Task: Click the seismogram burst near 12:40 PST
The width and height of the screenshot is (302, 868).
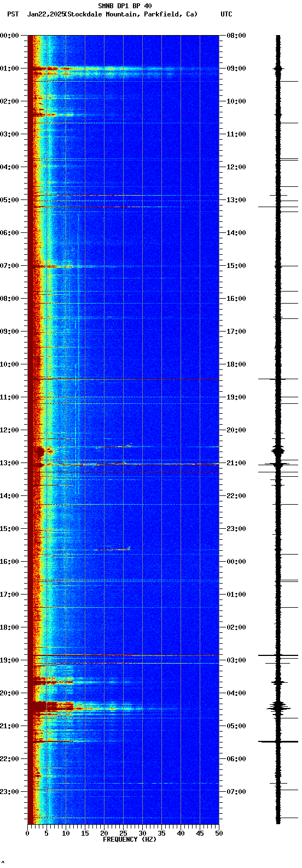Action: tap(278, 452)
